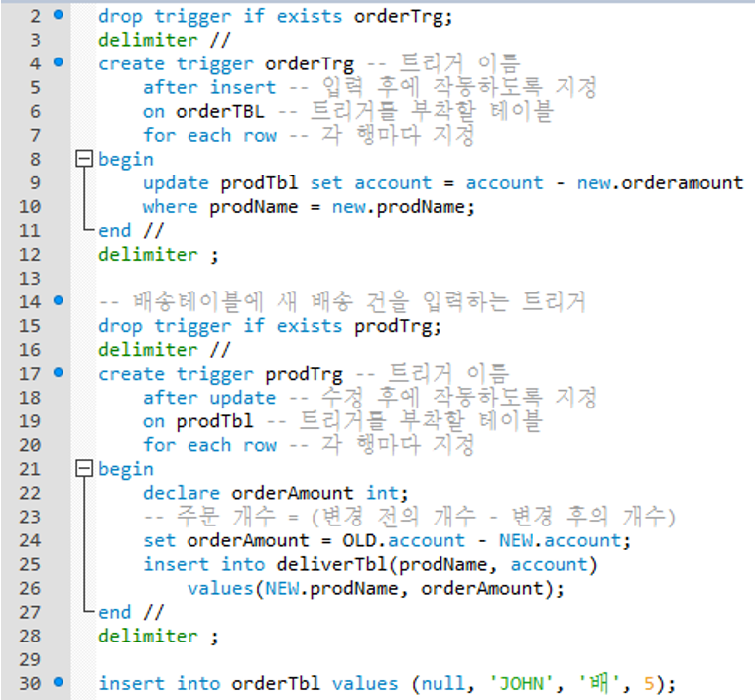
Task: Click 'insert into deliverTbl(prodName, account)' line
Action: 370,565
